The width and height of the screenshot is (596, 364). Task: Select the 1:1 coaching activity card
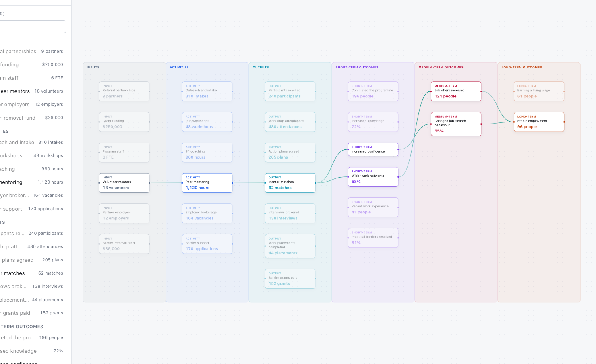pyautogui.click(x=207, y=153)
